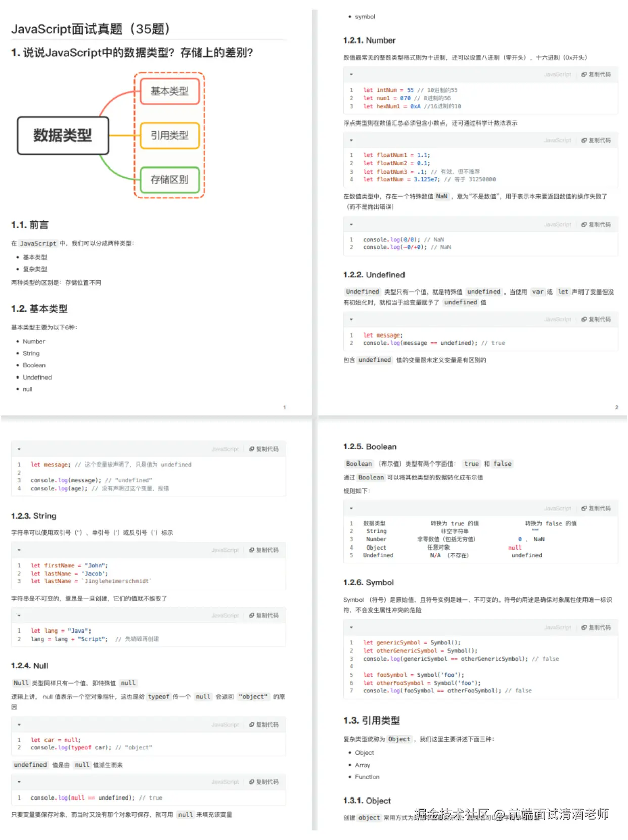Copy code of the console.log(0/0) NaN block
Image resolution: width=628 pixels, height=840 pixels.
click(x=596, y=224)
